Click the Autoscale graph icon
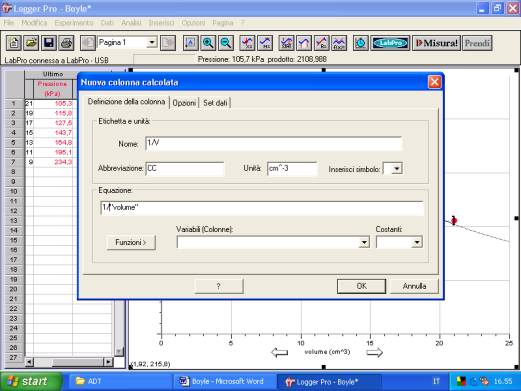Screen dimensions: 521x391 click(x=190, y=43)
